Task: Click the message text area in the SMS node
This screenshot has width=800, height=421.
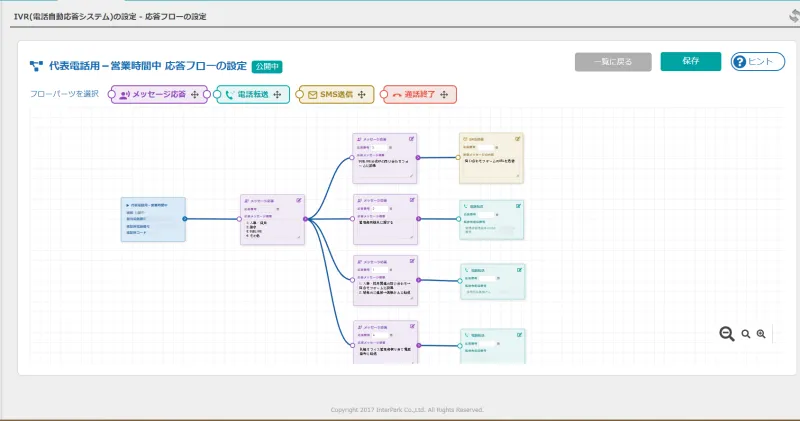Action: 491,168
